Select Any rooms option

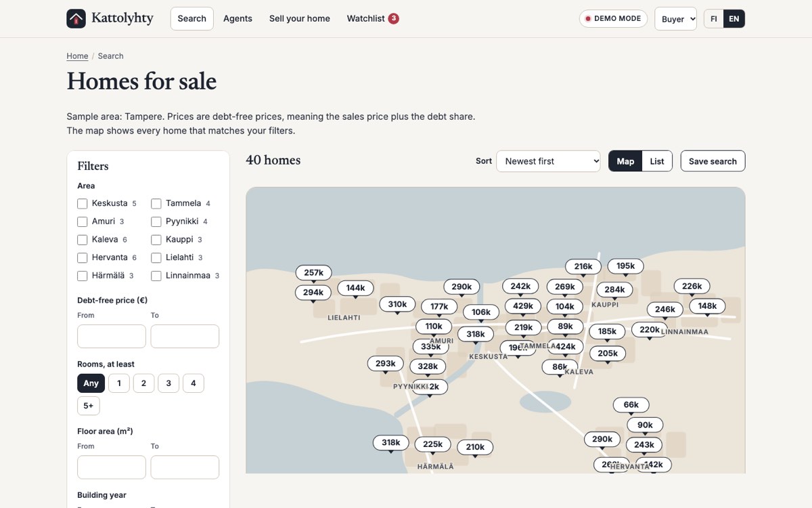[91, 383]
